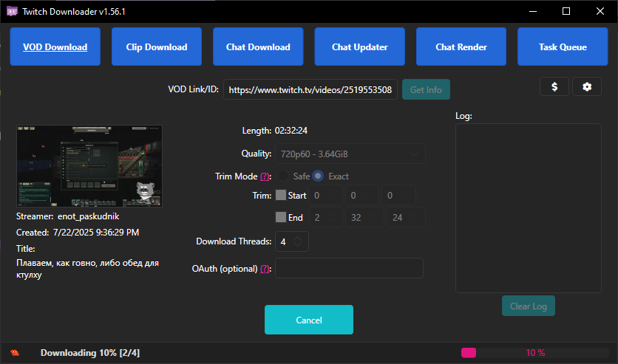Screen dimensions: 618x364
Task: Open the Task Queue tab
Action: [563, 47]
